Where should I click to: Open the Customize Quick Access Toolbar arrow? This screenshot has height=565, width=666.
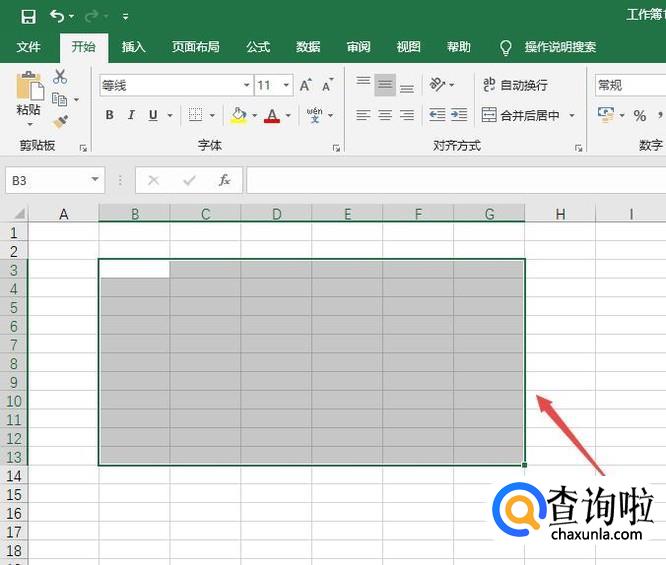(125, 17)
